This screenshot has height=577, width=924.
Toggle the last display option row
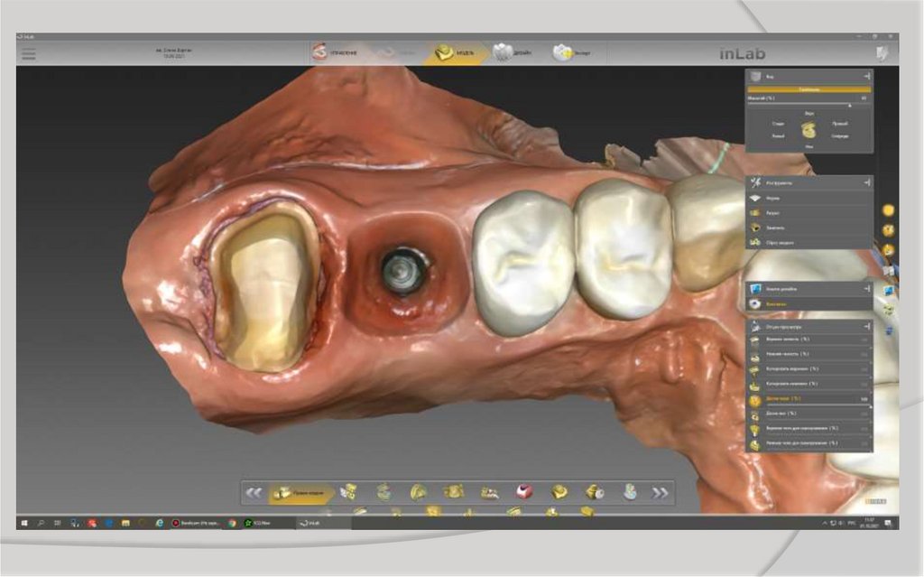tap(809, 443)
